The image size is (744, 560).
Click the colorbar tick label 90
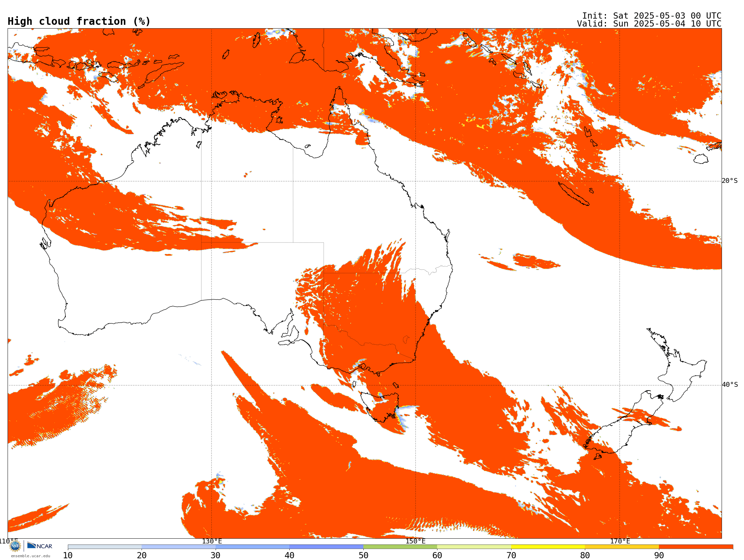coord(659,556)
